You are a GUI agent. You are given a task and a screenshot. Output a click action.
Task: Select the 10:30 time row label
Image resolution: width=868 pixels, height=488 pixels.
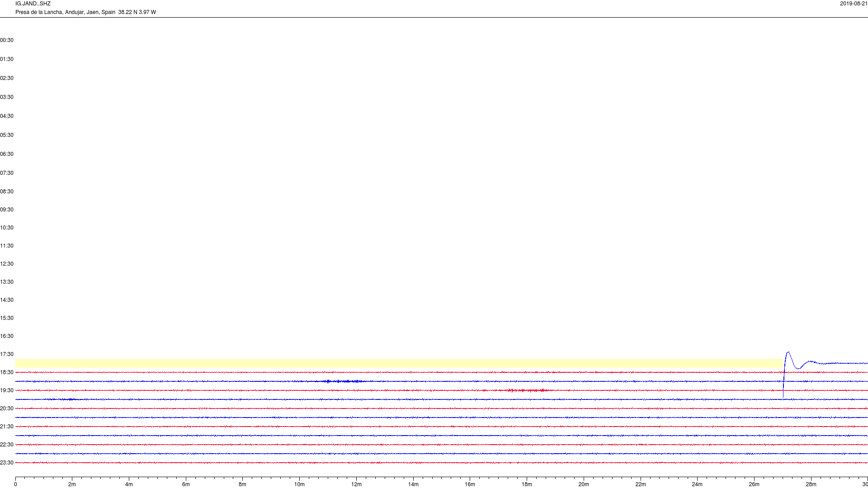click(7, 228)
